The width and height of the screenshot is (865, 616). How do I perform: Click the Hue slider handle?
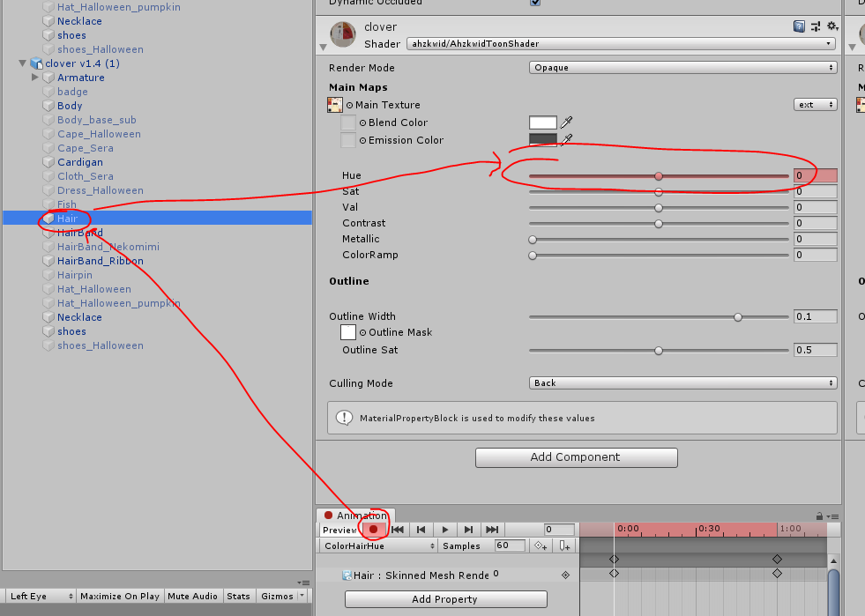tap(658, 176)
